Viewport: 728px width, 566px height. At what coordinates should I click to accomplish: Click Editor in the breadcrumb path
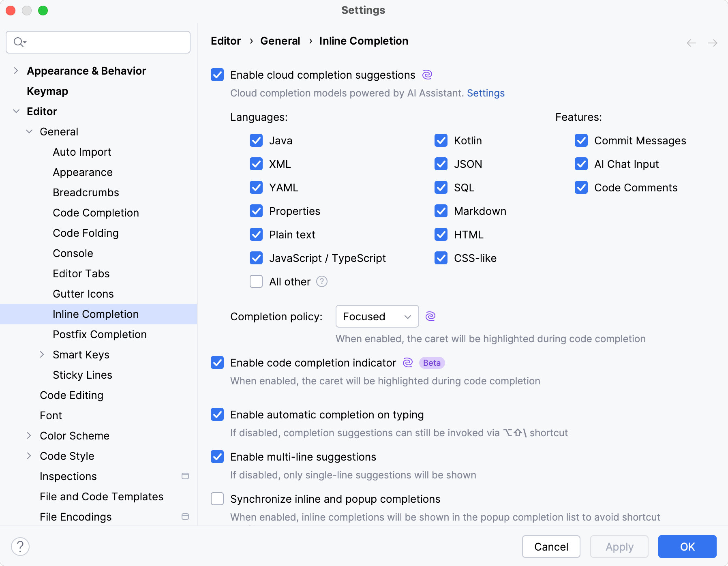[x=225, y=41]
